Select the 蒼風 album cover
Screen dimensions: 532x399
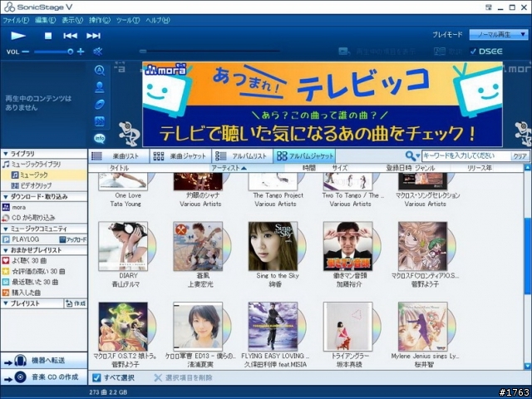tap(198, 246)
